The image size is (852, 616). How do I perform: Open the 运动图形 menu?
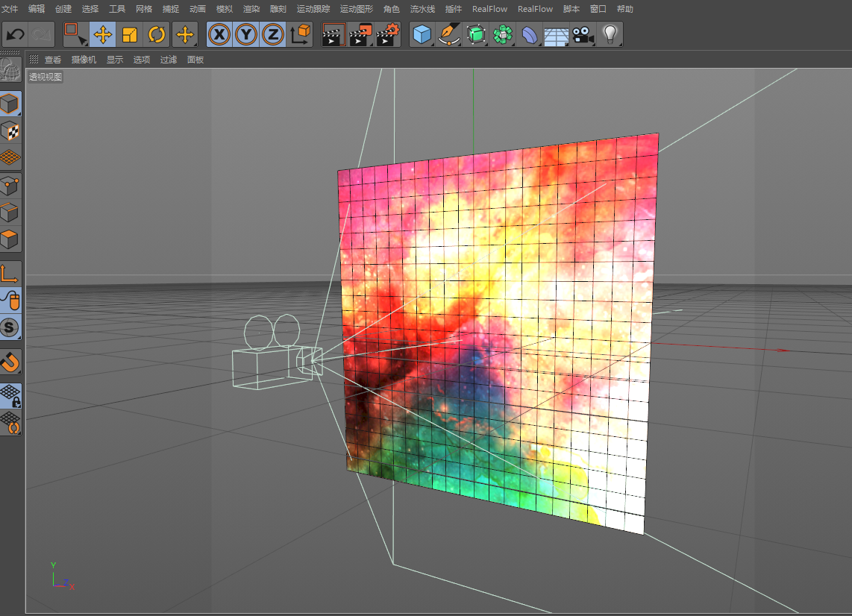[357, 9]
